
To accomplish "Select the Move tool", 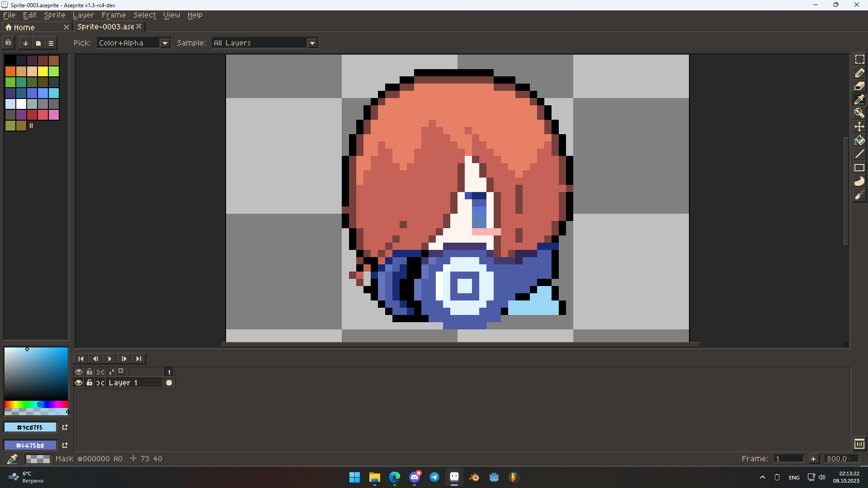I will (x=859, y=127).
